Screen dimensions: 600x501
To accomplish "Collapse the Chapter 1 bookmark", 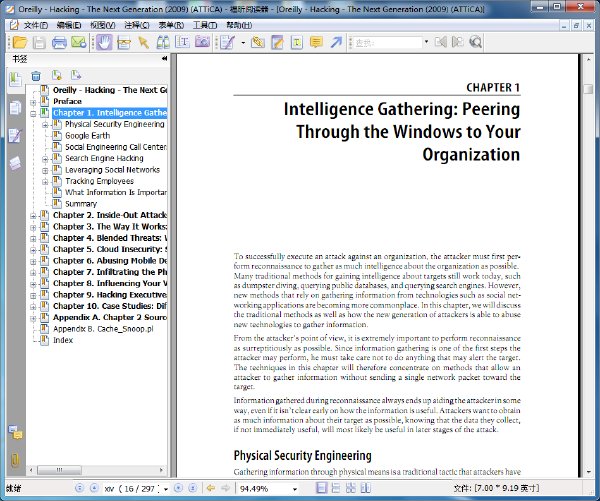I will coord(33,113).
